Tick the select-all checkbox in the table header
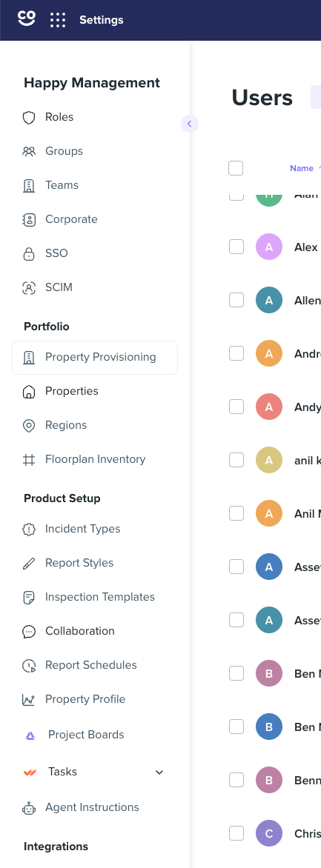The width and height of the screenshot is (321, 868). (x=236, y=167)
